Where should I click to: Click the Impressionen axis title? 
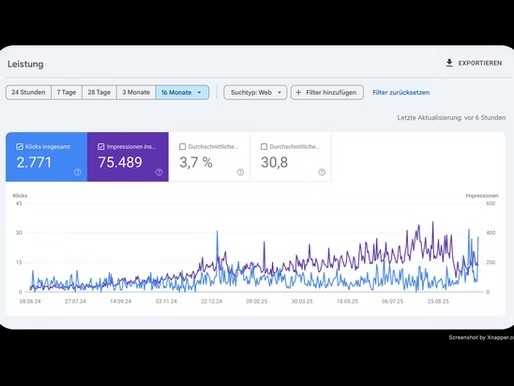tap(482, 196)
